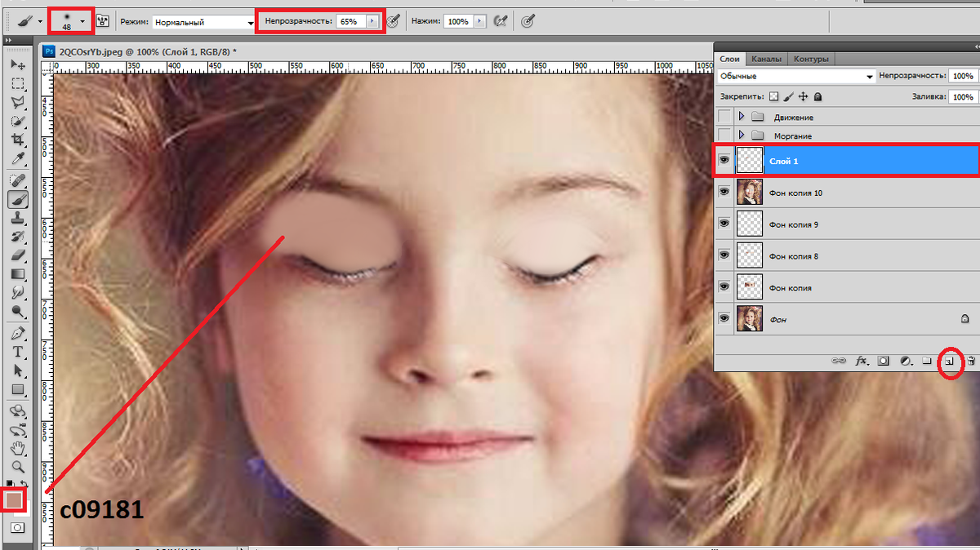This screenshot has width=980, height=550.
Task: Select the Hand tool
Action: pyautogui.click(x=18, y=448)
